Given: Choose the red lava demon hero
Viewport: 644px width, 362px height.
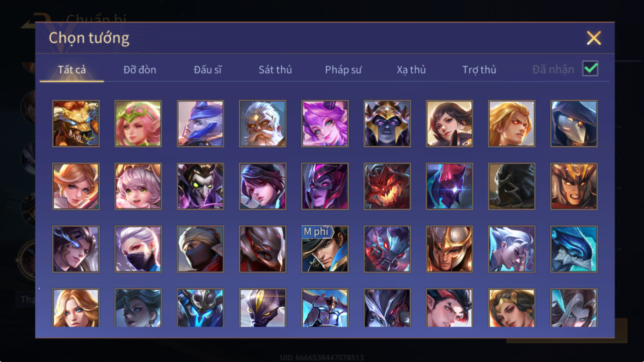Looking at the screenshot, I should (x=387, y=187).
